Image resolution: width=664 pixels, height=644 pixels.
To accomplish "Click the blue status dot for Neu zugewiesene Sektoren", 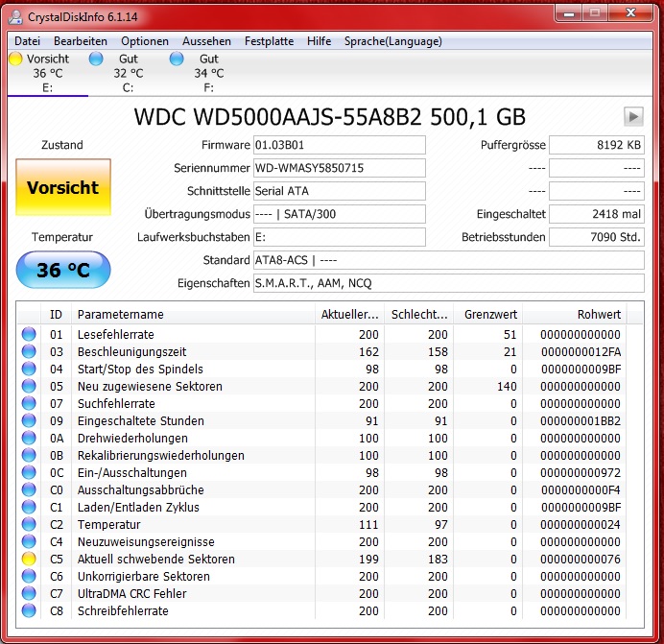I will coord(29,386).
